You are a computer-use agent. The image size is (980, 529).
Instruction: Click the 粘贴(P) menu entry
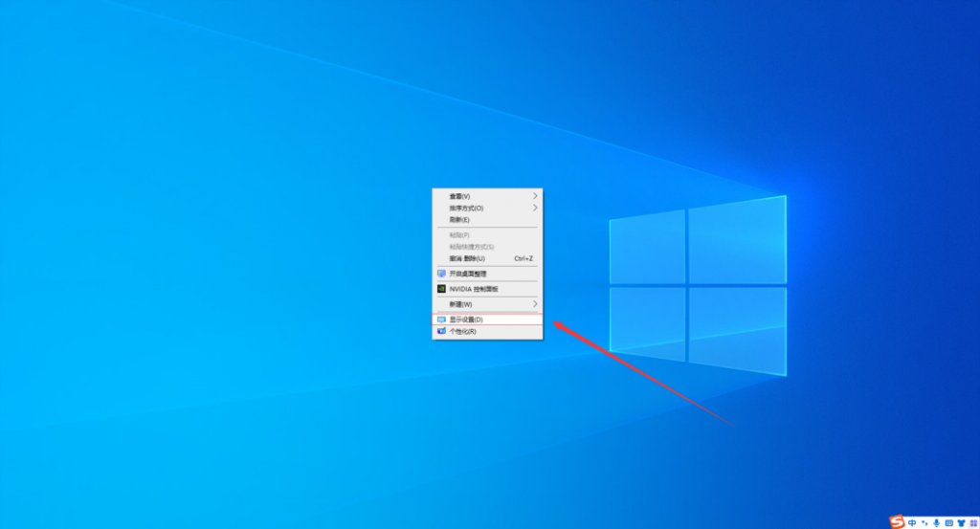point(487,234)
